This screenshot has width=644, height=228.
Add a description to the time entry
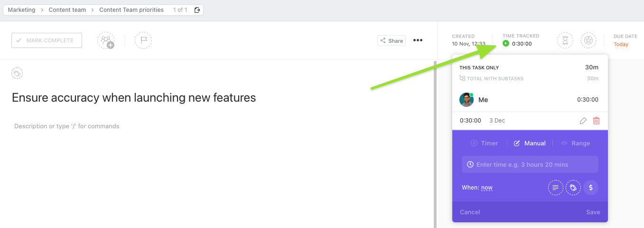(x=556, y=188)
